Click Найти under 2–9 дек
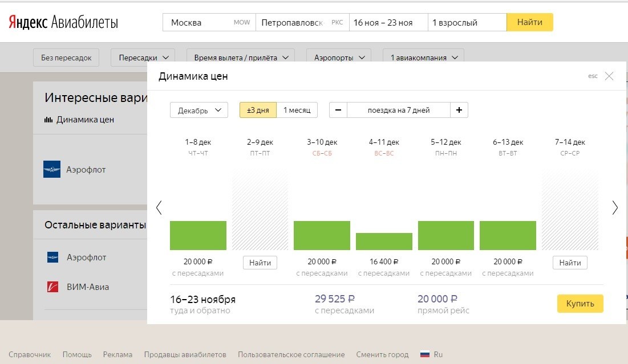 260,263
